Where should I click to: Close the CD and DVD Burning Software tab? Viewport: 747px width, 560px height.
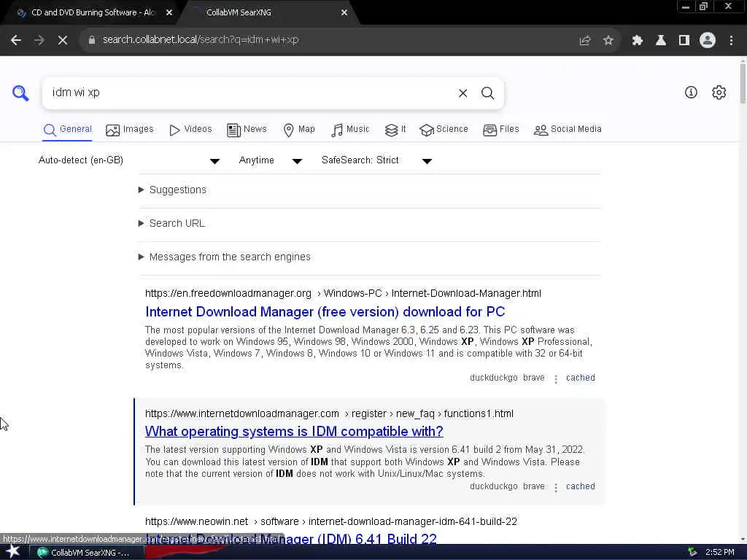169,13
